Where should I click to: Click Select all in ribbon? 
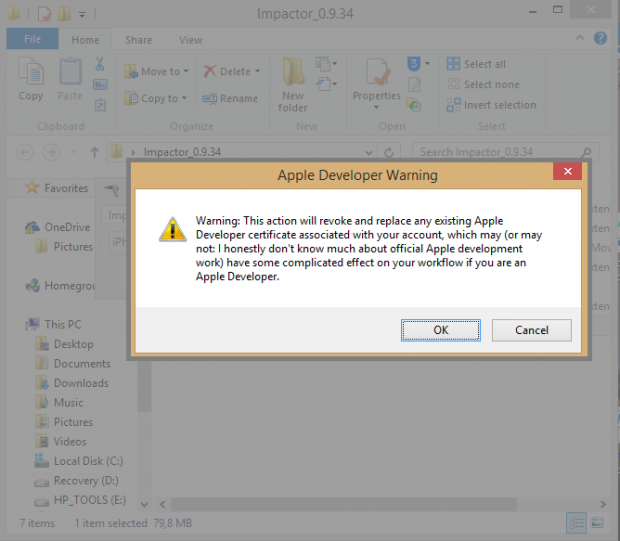(476, 64)
